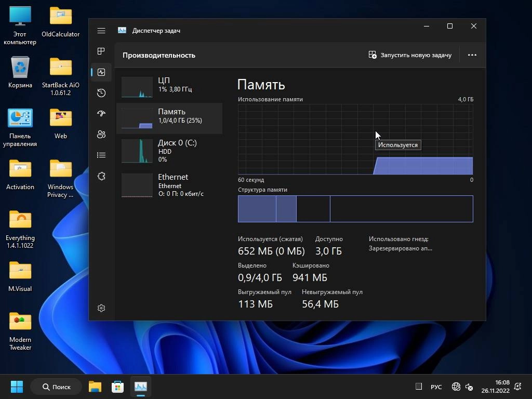Select the Everything 1.4.1.1022 folder
This screenshot has width=532, height=399.
coord(20,229)
